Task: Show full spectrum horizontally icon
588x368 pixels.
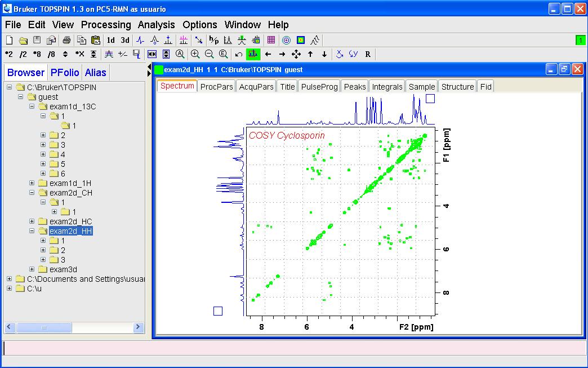Action: 152,55
